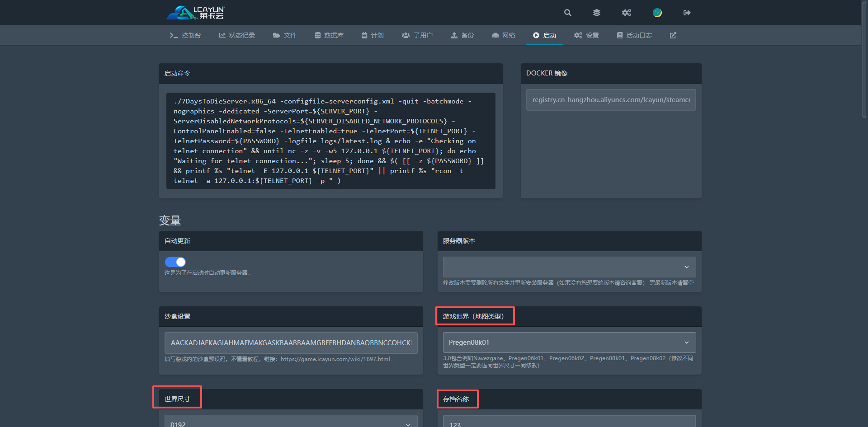Open the 子用户 subusers tab
The image size is (868, 427).
click(417, 35)
